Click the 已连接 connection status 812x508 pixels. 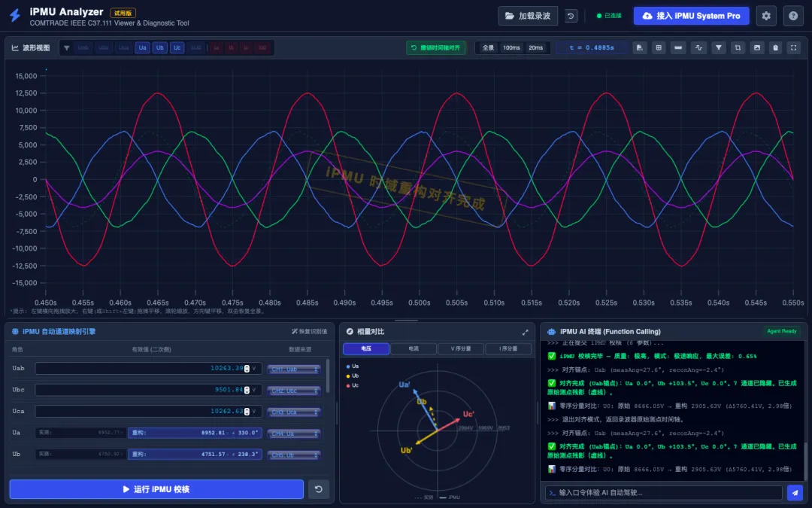coord(609,16)
